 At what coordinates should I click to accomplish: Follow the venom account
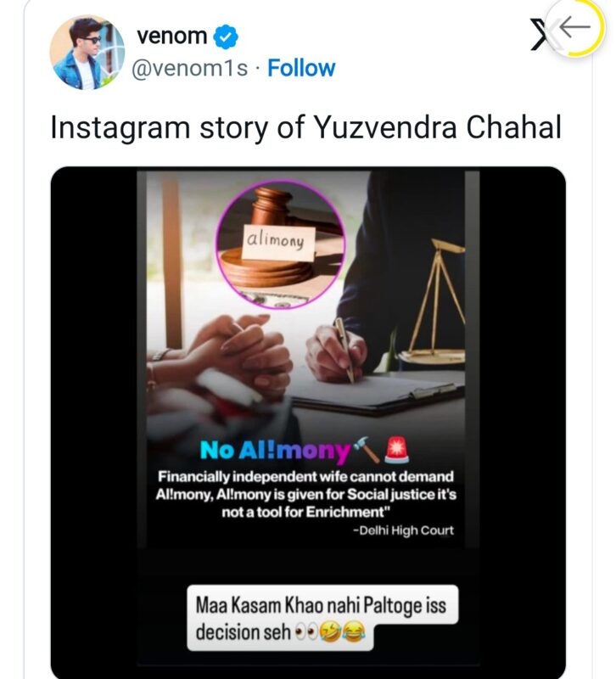click(x=301, y=68)
